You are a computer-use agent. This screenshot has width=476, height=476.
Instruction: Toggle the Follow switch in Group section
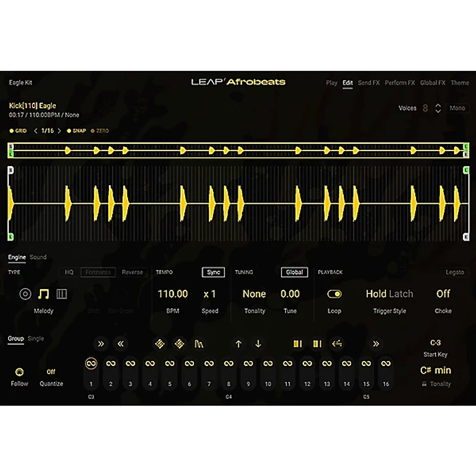point(19,371)
